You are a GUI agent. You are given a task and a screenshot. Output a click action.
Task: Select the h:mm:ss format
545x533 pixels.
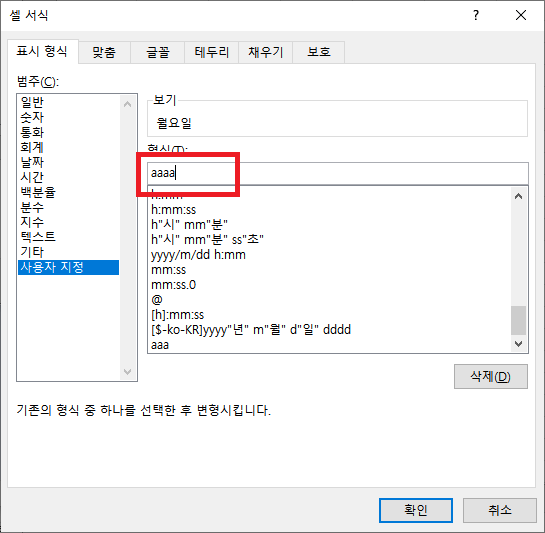click(330, 210)
